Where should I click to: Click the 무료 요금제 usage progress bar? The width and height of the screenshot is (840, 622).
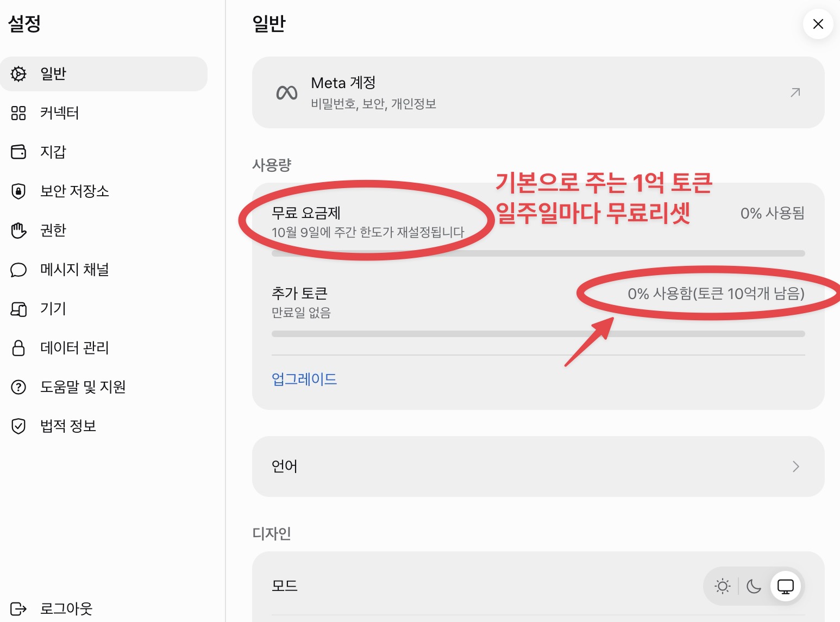tap(538, 253)
